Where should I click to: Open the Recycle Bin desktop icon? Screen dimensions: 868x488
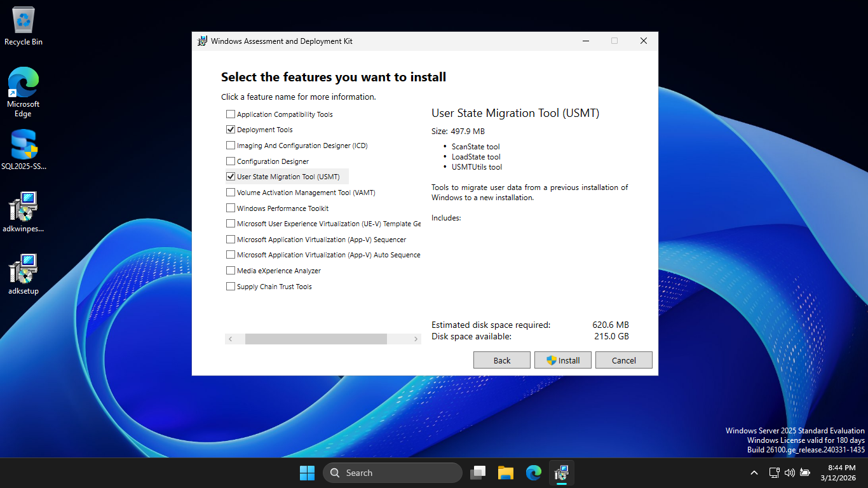coord(24,25)
